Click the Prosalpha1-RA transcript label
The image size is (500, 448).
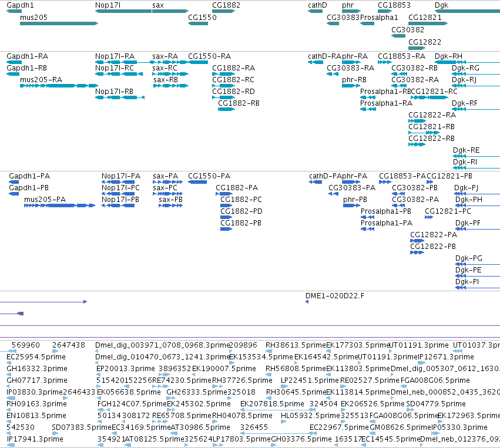point(386,103)
